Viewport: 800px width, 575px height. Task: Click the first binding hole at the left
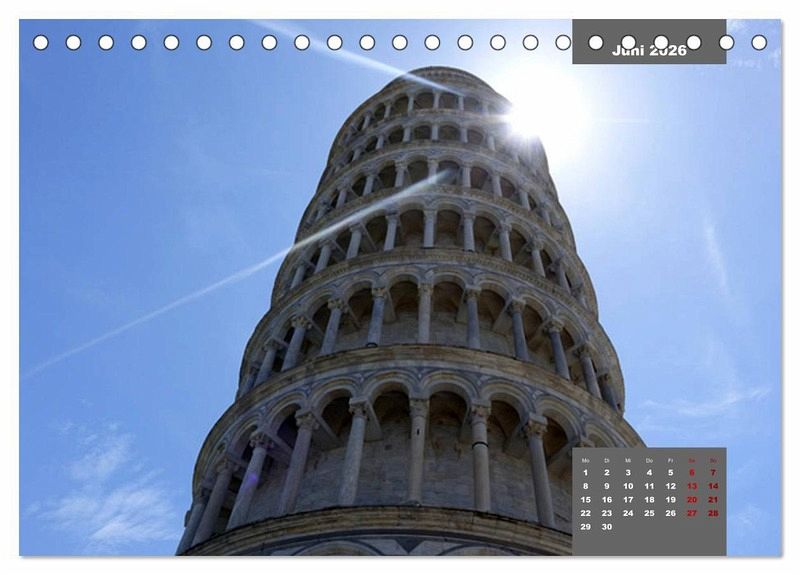(x=41, y=43)
